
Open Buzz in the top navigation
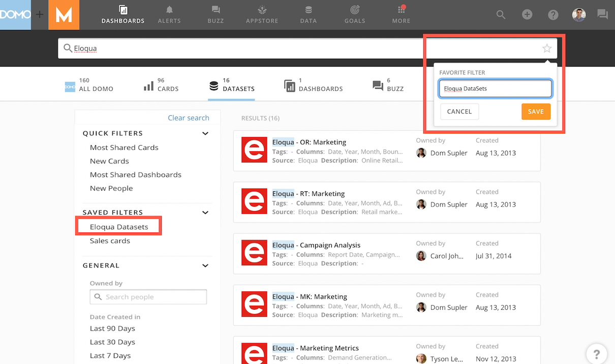(216, 15)
